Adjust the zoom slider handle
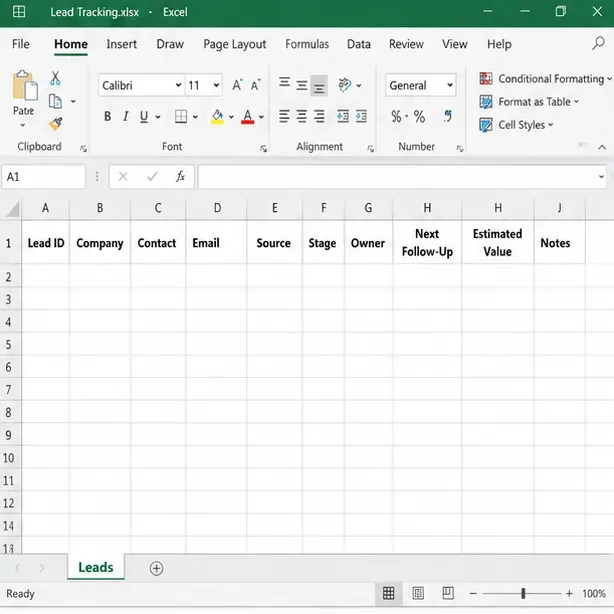 pos(523,594)
